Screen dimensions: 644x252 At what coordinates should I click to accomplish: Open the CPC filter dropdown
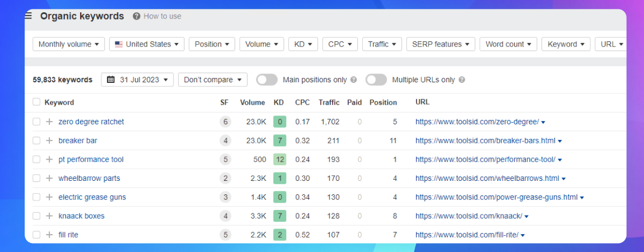pyautogui.click(x=340, y=44)
